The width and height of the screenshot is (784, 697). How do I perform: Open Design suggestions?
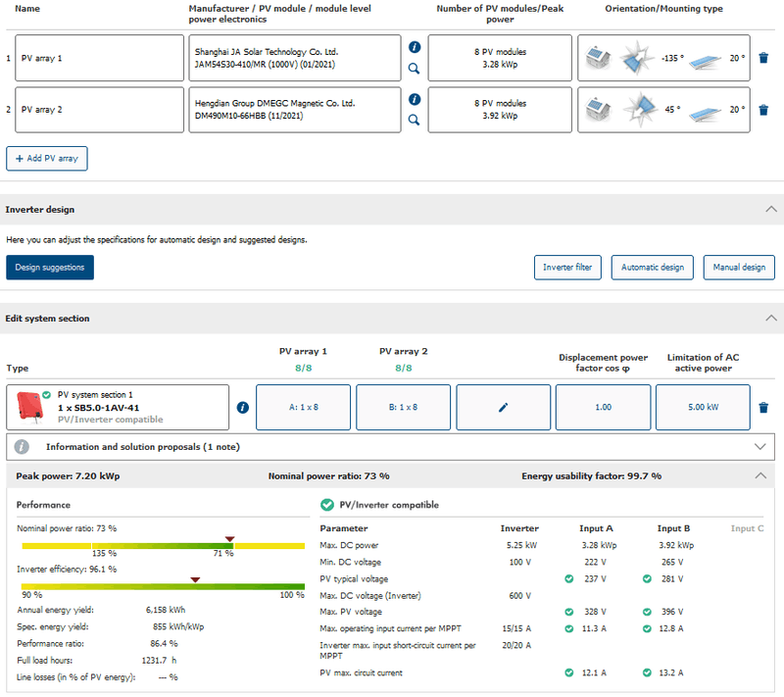pyautogui.click(x=50, y=267)
